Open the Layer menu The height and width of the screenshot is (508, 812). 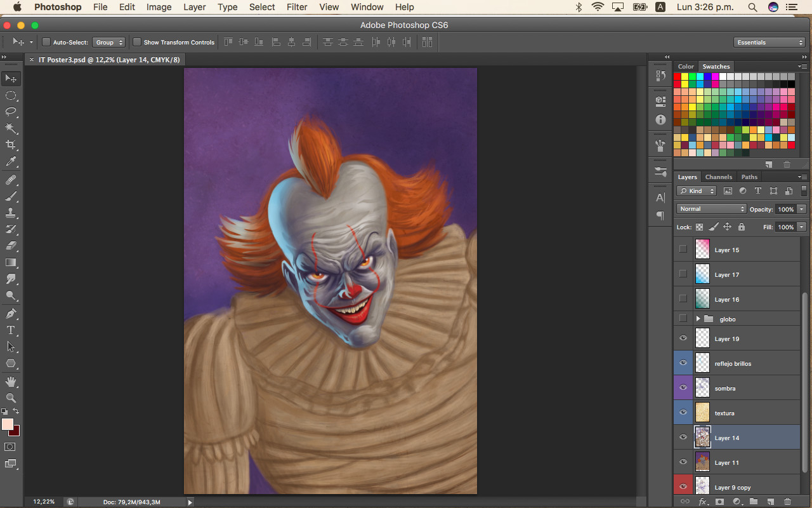pyautogui.click(x=194, y=7)
